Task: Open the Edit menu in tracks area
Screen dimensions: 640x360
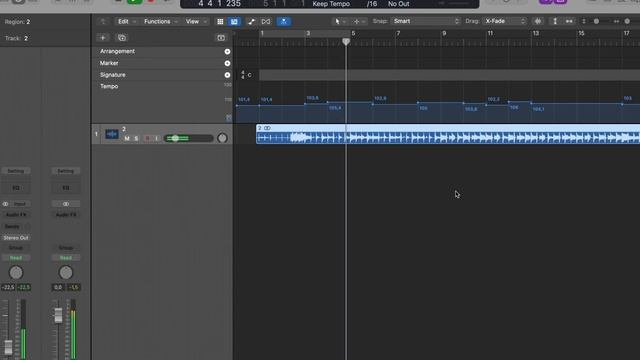Action: 126,22
